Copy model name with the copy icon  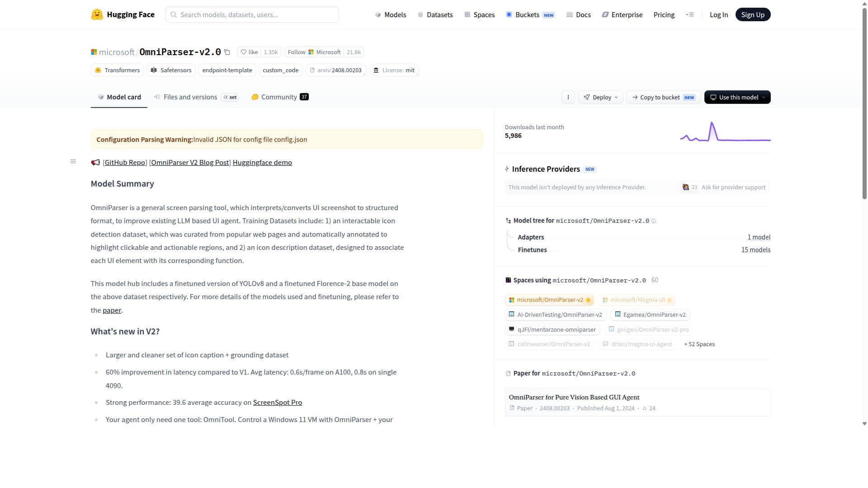[x=227, y=52]
